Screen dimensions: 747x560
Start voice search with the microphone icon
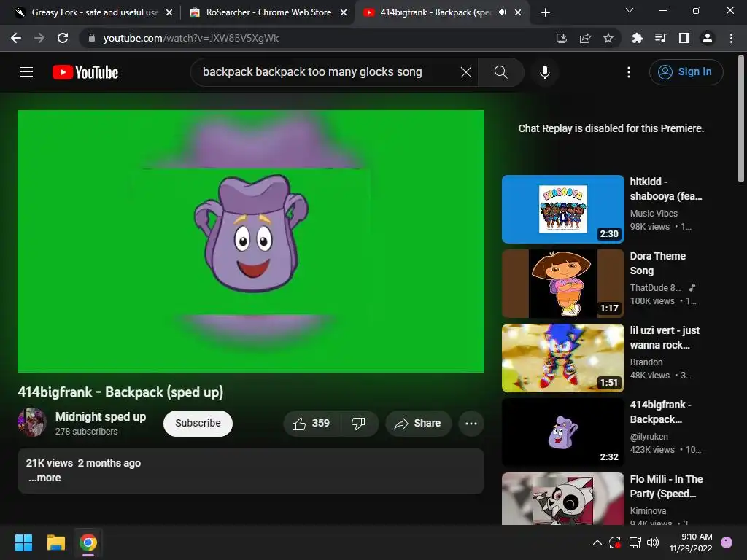click(x=544, y=72)
